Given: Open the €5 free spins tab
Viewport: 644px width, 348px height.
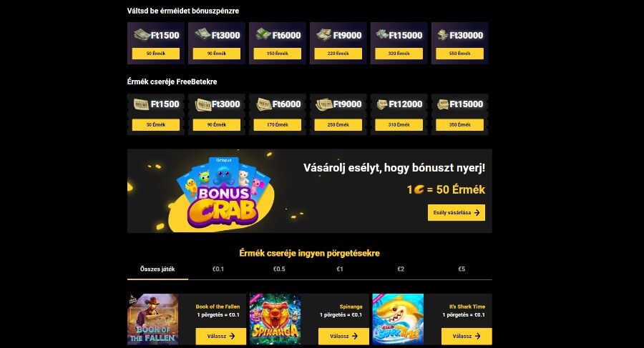Looking at the screenshot, I should pos(462,269).
